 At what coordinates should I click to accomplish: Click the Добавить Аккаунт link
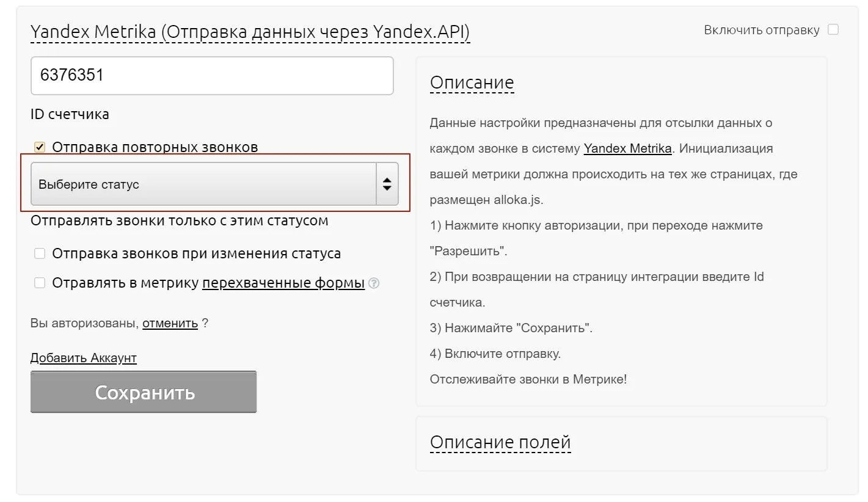coord(84,358)
